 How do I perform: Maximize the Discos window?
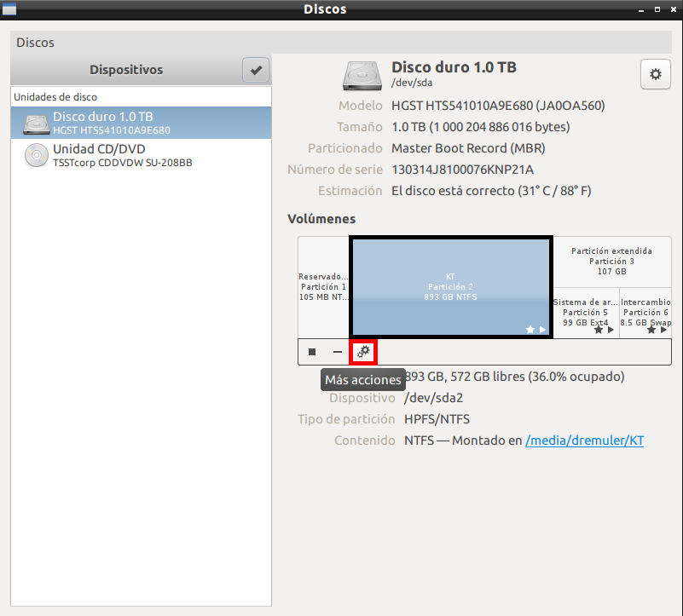[x=657, y=9]
